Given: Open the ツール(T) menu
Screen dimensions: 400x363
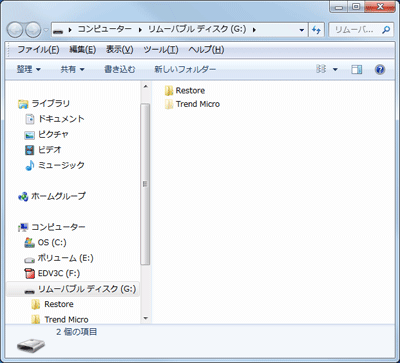Looking at the screenshot, I should (x=161, y=50).
